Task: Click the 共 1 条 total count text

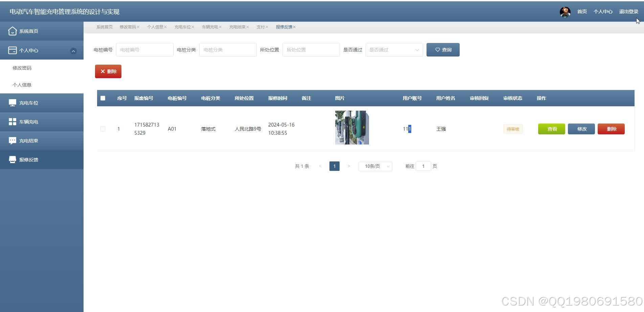Action: click(302, 166)
